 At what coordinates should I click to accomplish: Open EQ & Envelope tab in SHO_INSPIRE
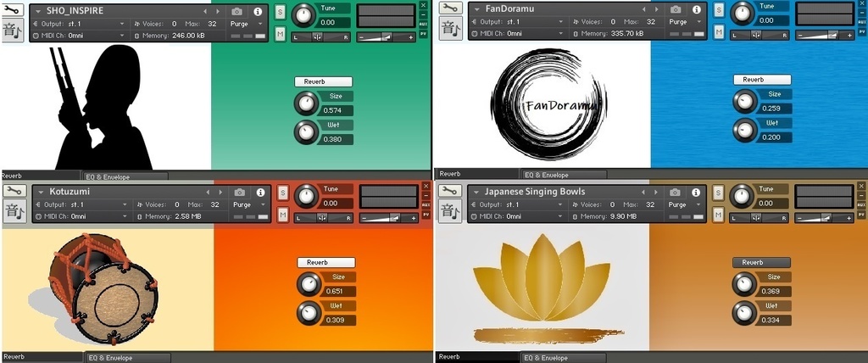(126, 176)
